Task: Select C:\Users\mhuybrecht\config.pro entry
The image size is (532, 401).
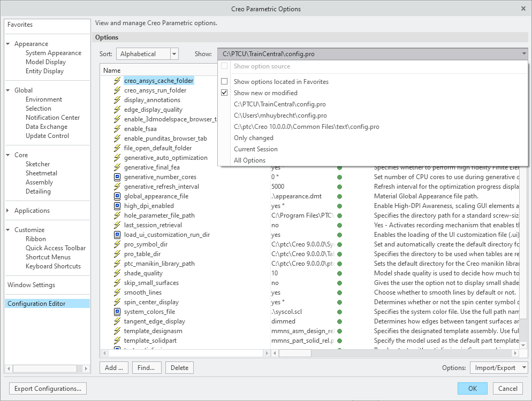Action: [280, 115]
